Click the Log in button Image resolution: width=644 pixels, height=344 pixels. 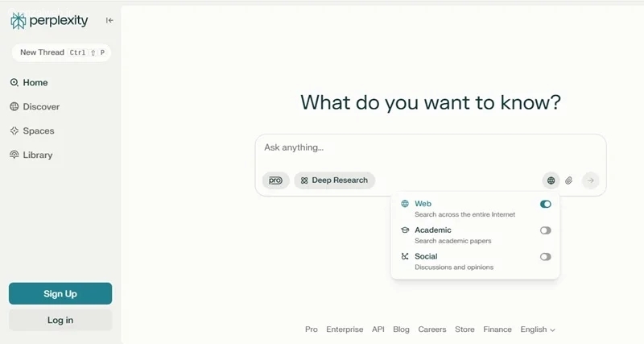pos(60,320)
